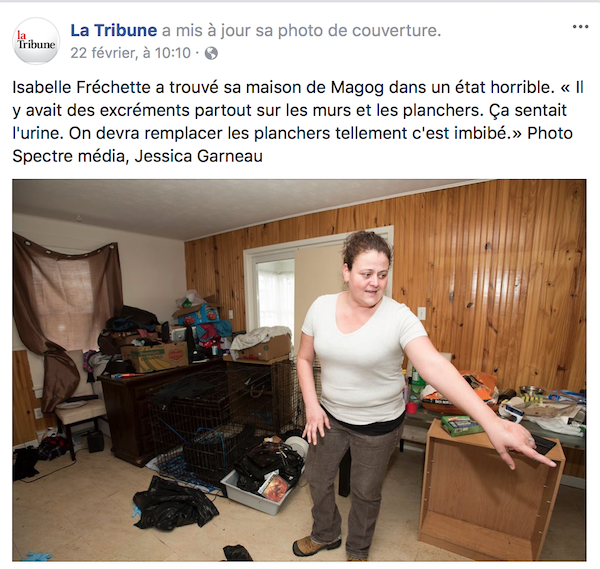This screenshot has height=569, width=600.
Task: Click the globe public audience icon
Action: click(211, 53)
